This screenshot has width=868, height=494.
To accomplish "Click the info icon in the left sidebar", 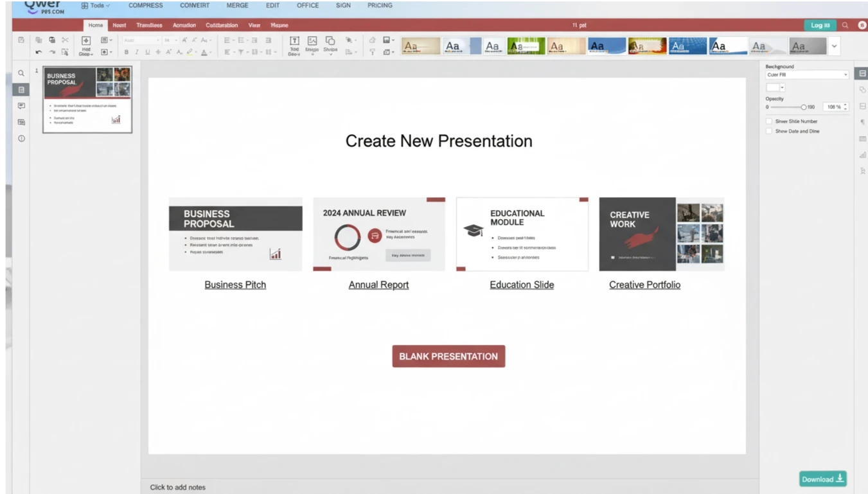I will coord(21,138).
